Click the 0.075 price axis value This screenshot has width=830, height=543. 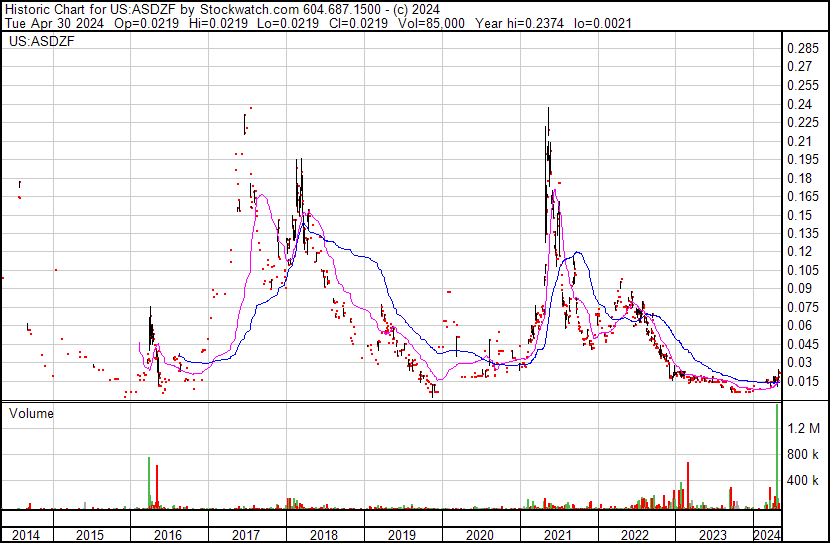click(x=803, y=307)
